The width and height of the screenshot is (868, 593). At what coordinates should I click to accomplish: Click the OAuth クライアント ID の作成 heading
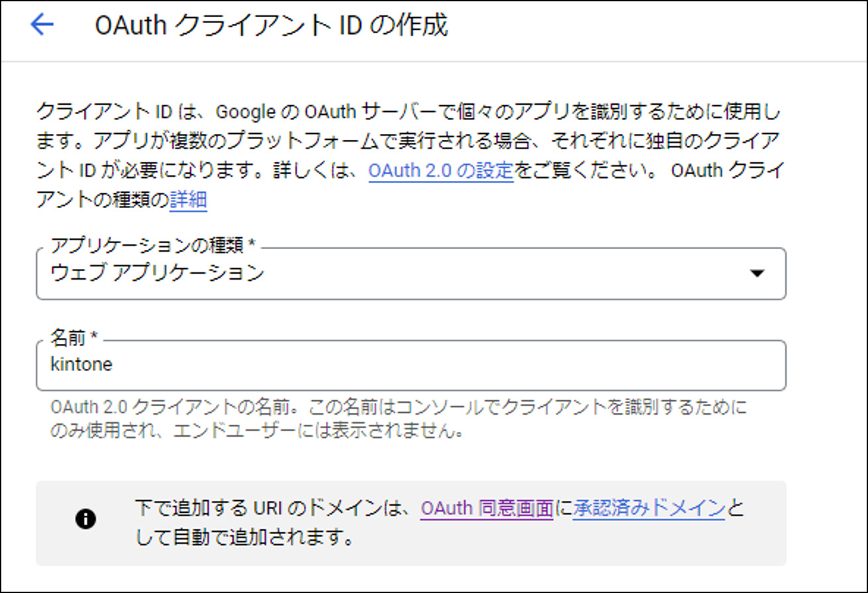pyautogui.click(x=271, y=27)
